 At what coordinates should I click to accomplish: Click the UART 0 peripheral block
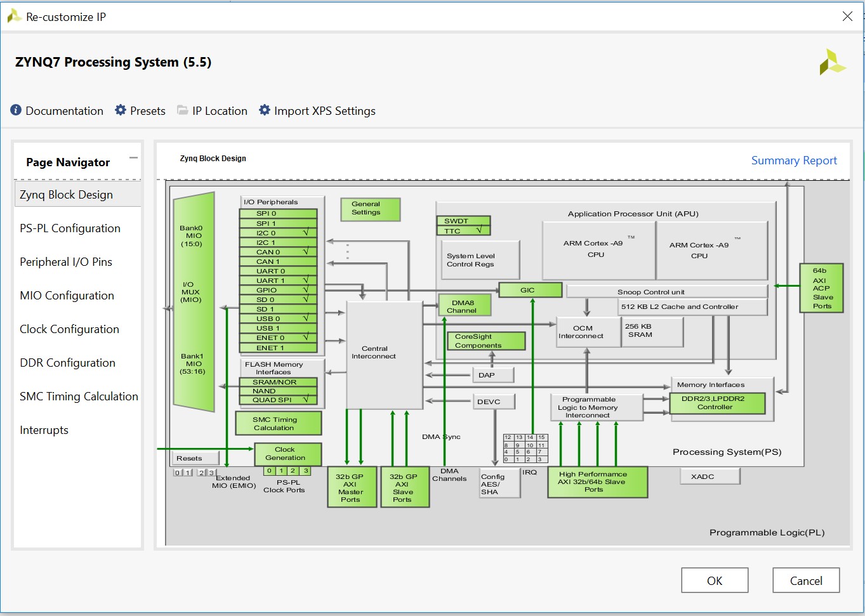(x=277, y=271)
